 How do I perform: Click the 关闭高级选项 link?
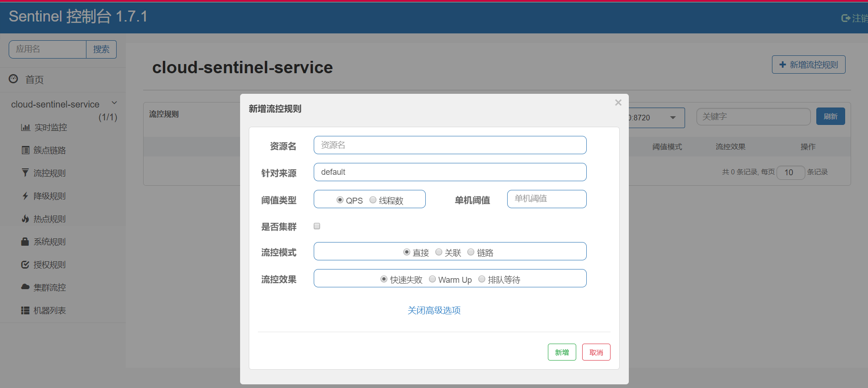tap(434, 310)
